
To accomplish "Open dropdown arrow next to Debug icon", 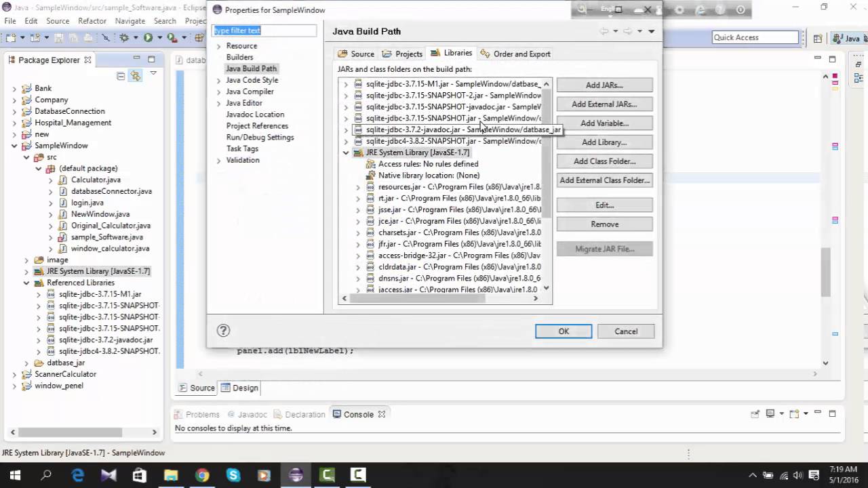I will (136, 37).
